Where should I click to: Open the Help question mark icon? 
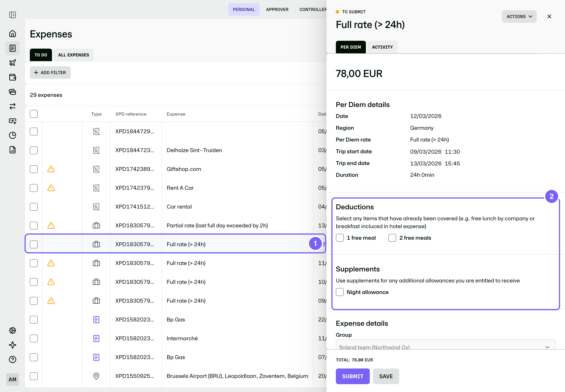[13, 359]
